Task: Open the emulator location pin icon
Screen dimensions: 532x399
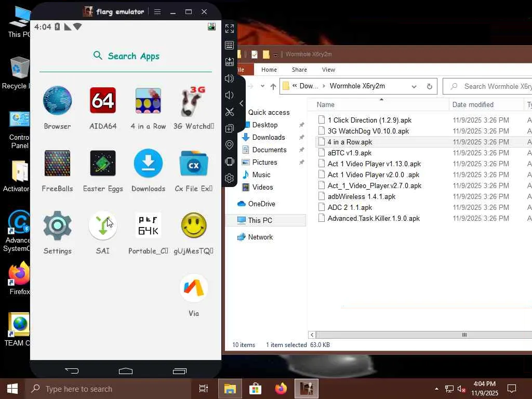Action: 229,145
